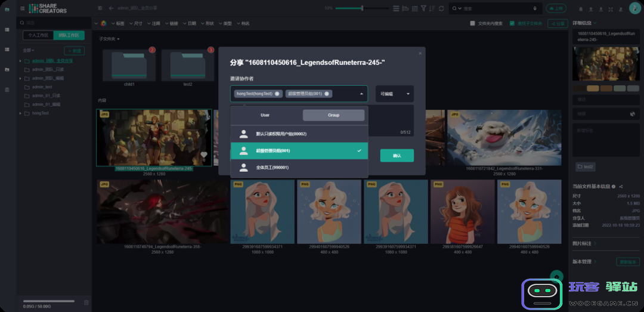Switch to 团队工作区 tab
644x312 pixels.
69,35
